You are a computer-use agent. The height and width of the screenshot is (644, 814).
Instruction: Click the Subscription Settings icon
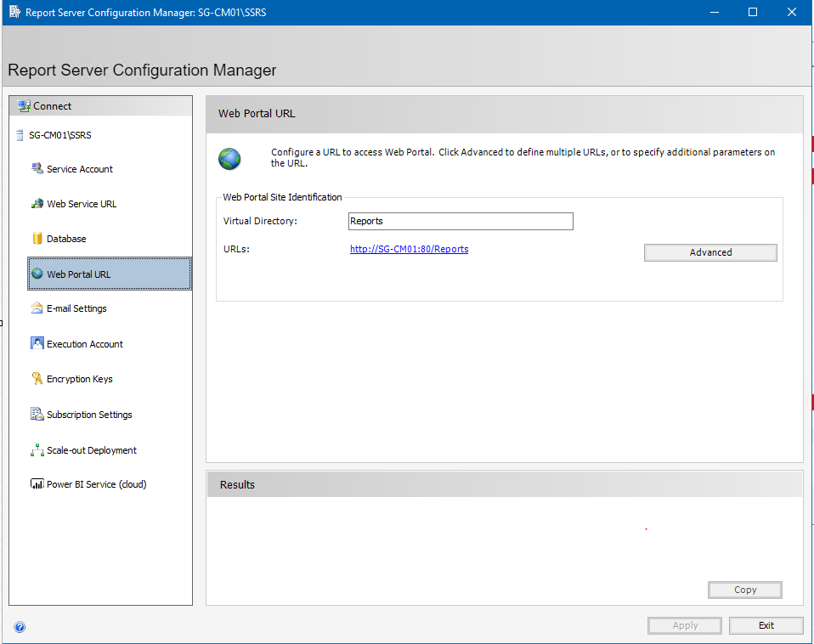37,415
